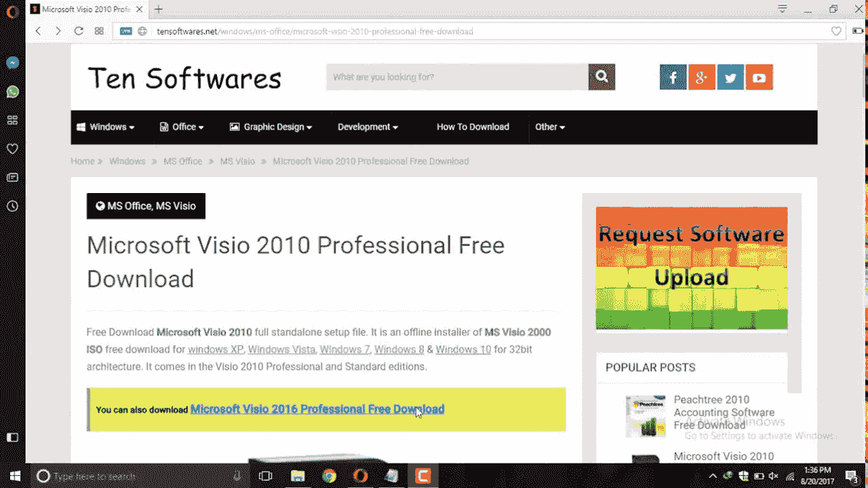
Task: Open the YouTube social icon
Action: pyautogui.click(x=759, y=77)
